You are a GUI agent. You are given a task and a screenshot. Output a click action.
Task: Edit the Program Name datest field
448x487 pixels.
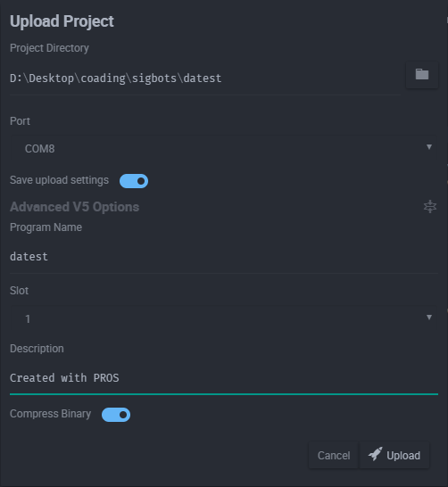(224, 257)
